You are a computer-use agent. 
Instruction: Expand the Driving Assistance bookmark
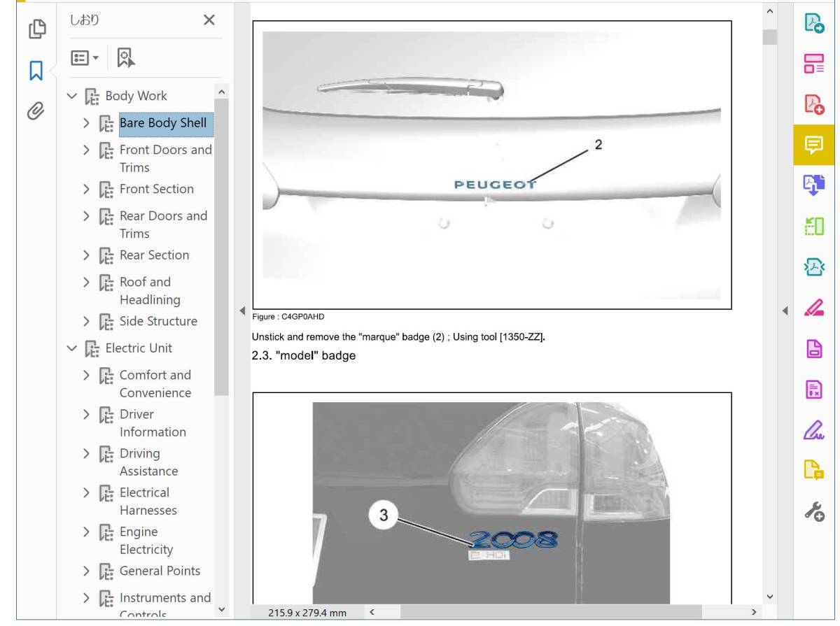coord(86,453)
